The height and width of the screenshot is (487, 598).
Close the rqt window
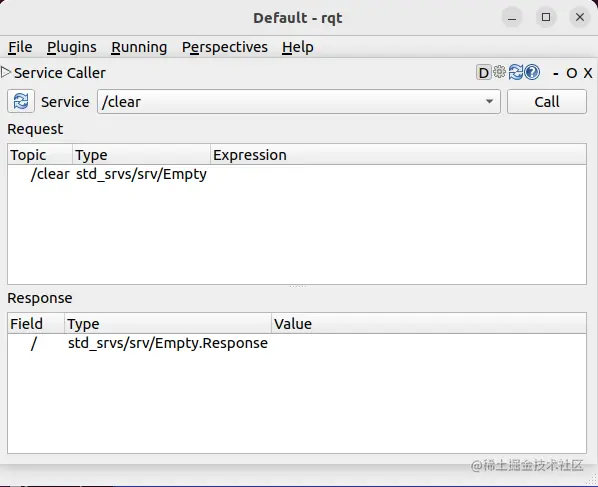pyautogui.click(x=580, y=18)
